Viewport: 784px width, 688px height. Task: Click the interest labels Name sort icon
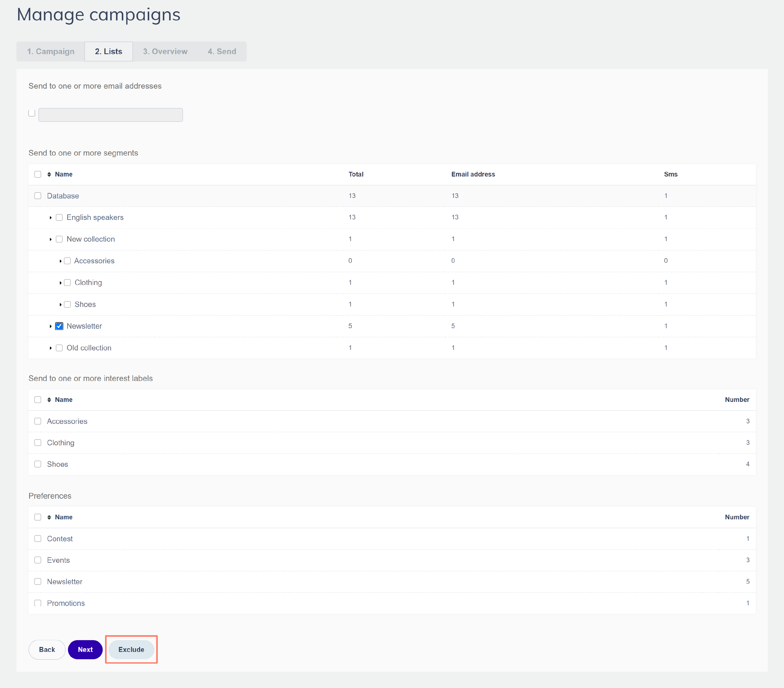(49, 400)
